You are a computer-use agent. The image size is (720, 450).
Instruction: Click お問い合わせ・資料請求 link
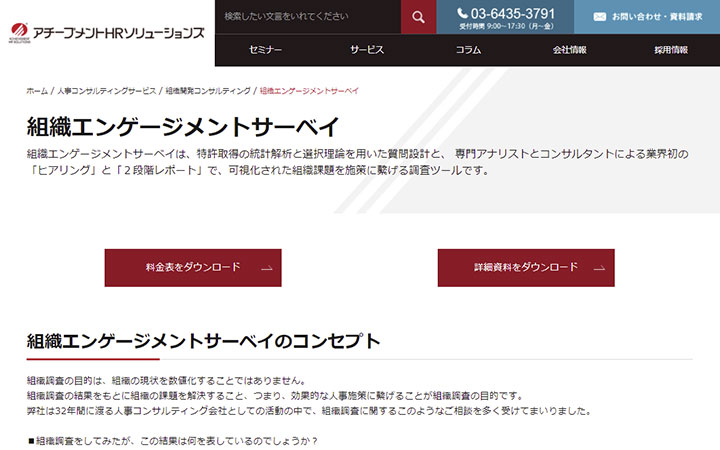pos(647,17)
